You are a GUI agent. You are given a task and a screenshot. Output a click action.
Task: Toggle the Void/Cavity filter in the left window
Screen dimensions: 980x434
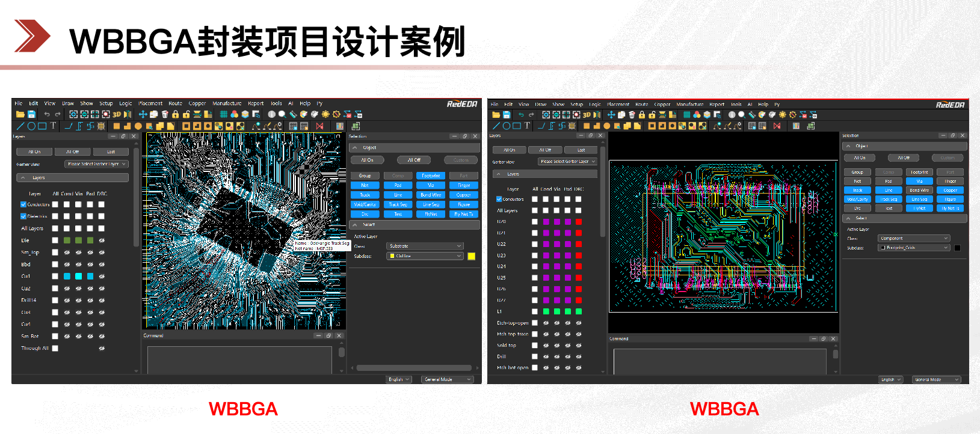pyautogui.click(x=365, y=204)
